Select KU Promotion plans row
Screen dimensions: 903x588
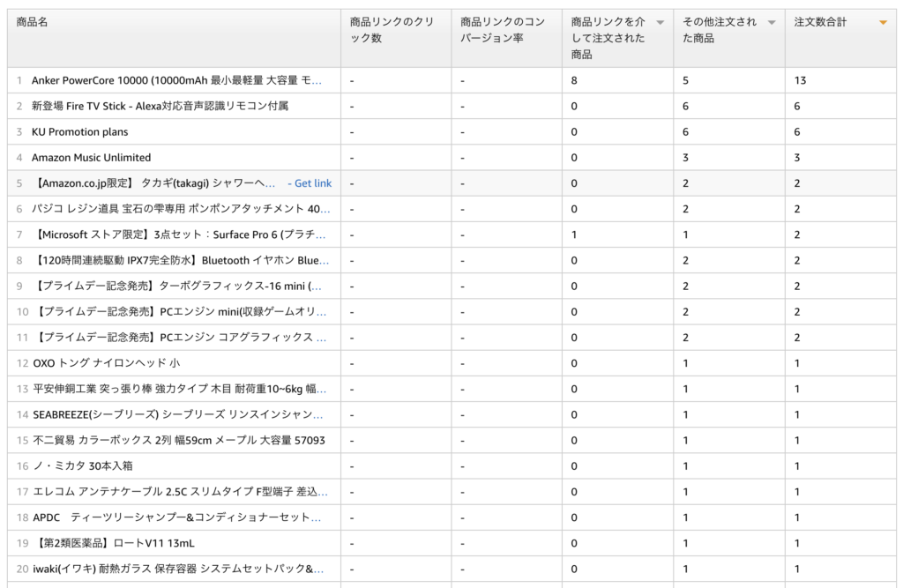tap(451, 132)
